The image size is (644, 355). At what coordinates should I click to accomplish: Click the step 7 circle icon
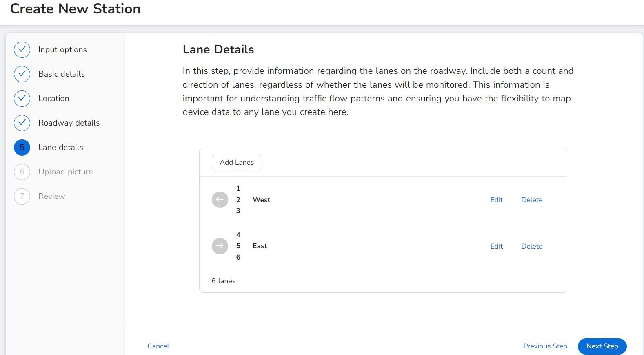[22, 196]
